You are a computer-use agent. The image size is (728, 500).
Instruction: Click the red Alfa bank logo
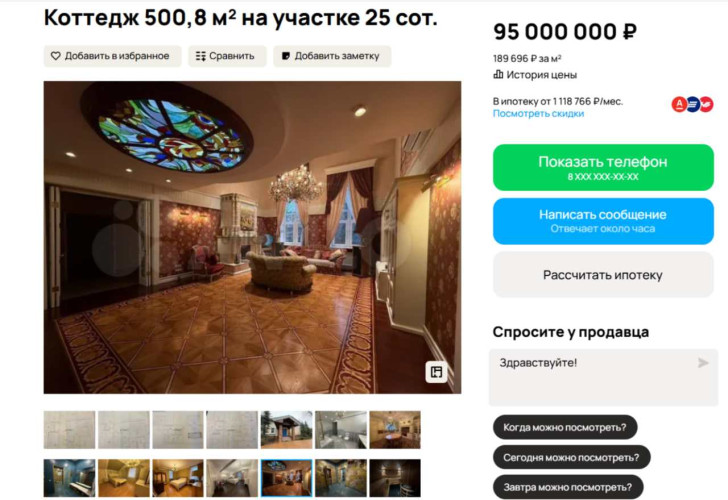pos(679,104)
